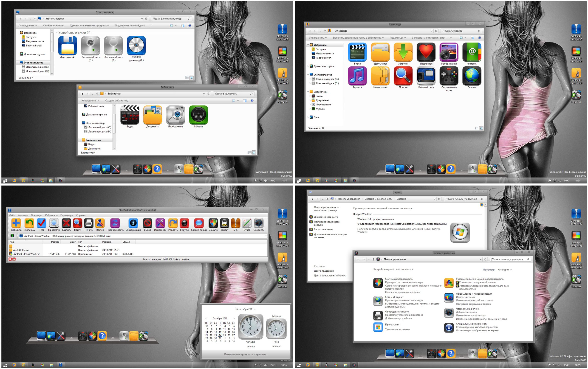Click the Вирусы scan icon in WinRAR

tap(184, 223)
